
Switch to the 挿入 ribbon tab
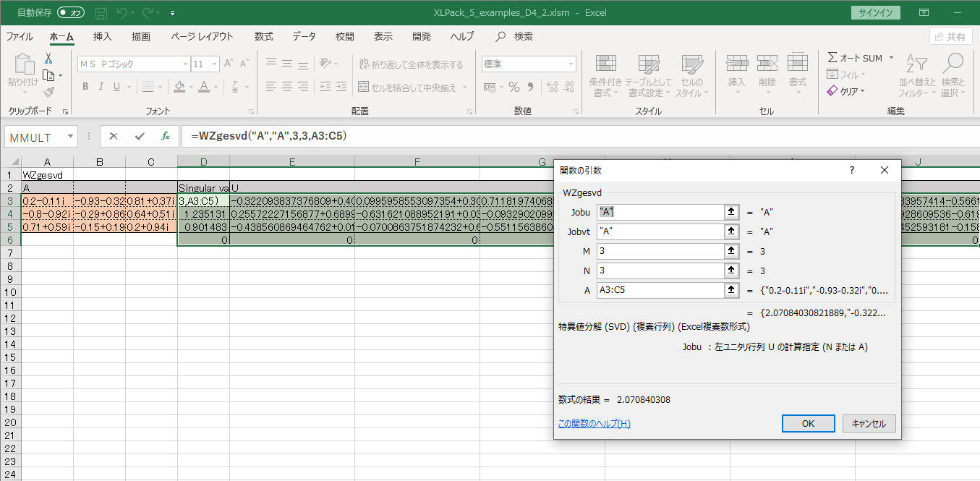tap(103, 36)
